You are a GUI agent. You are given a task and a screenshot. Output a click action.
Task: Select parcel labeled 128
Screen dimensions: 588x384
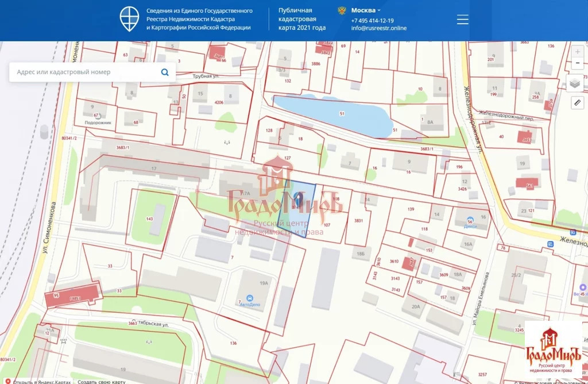(x=269, y=130)
